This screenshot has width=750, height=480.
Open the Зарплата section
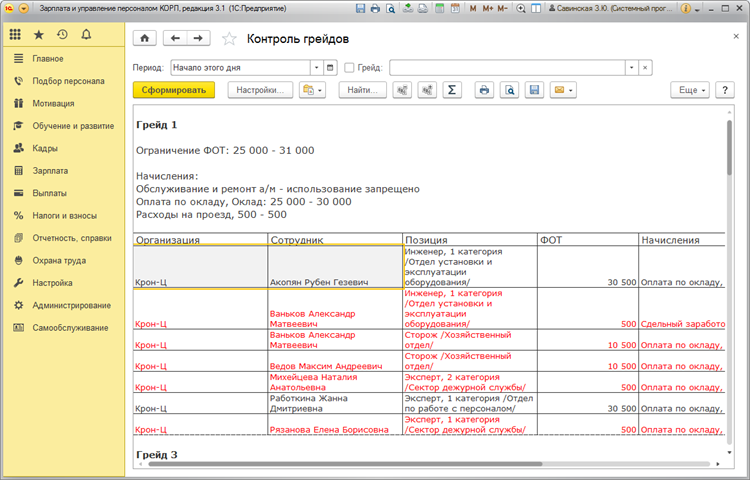[x=64, y=171]
